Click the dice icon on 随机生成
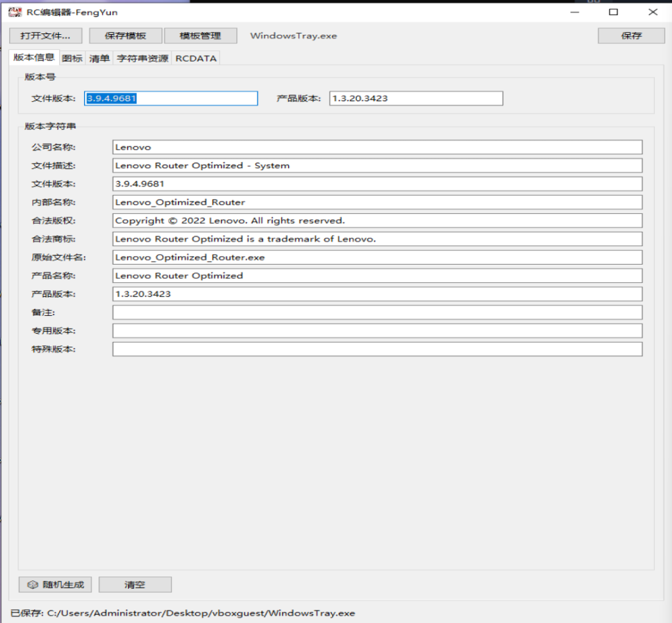 pyautogui.click(x=33, y=584)
